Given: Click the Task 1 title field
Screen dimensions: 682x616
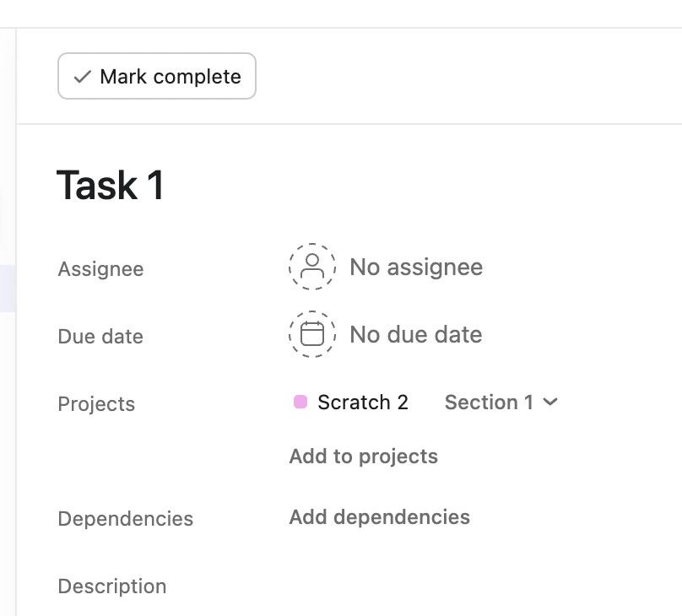Looking at the screenshot, I should pyautogui.click(x=111, y=186).
